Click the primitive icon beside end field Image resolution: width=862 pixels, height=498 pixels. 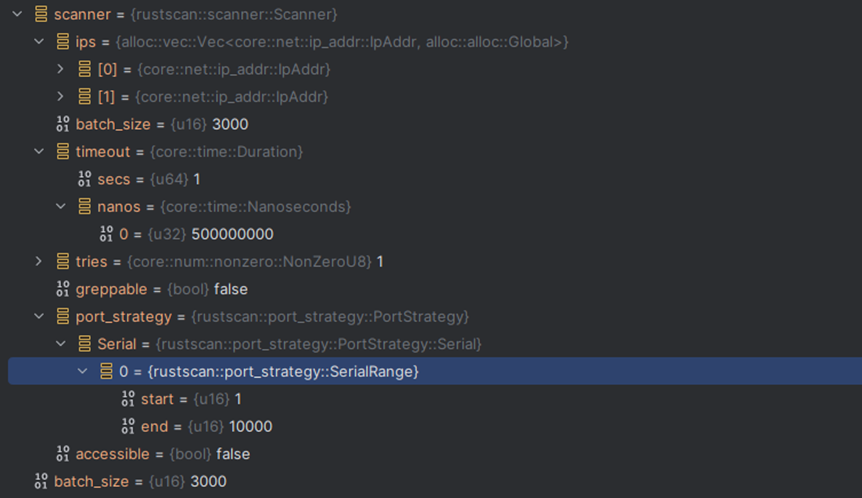pos(128,426)
